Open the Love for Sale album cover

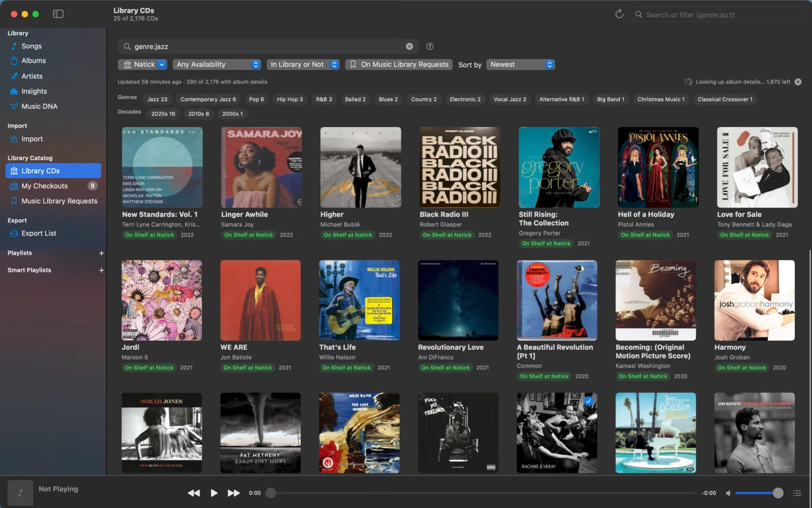(x=757, y=167)
